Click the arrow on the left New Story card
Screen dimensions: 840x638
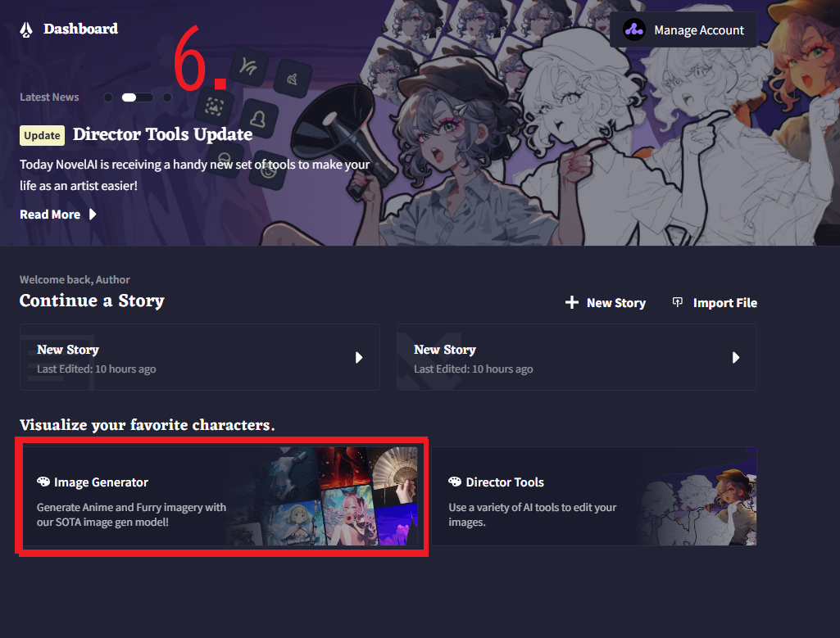pyautogui.click(x=359, y=358)
